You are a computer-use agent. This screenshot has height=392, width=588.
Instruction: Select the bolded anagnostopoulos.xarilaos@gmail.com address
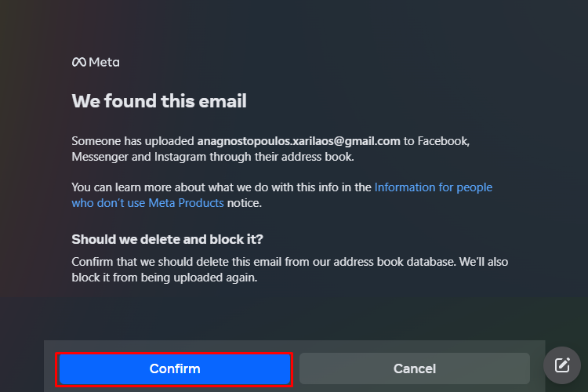coord(299,141)
